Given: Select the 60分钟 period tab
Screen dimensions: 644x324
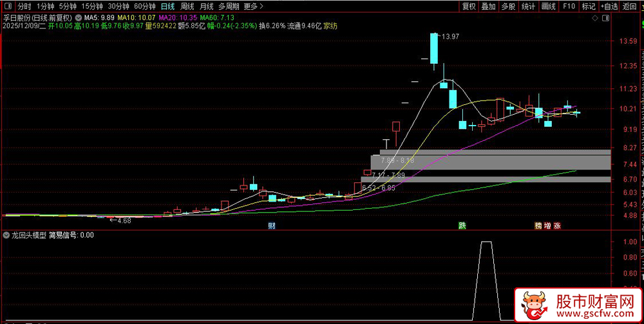Looking at the screenshot, I should point(145,6).
